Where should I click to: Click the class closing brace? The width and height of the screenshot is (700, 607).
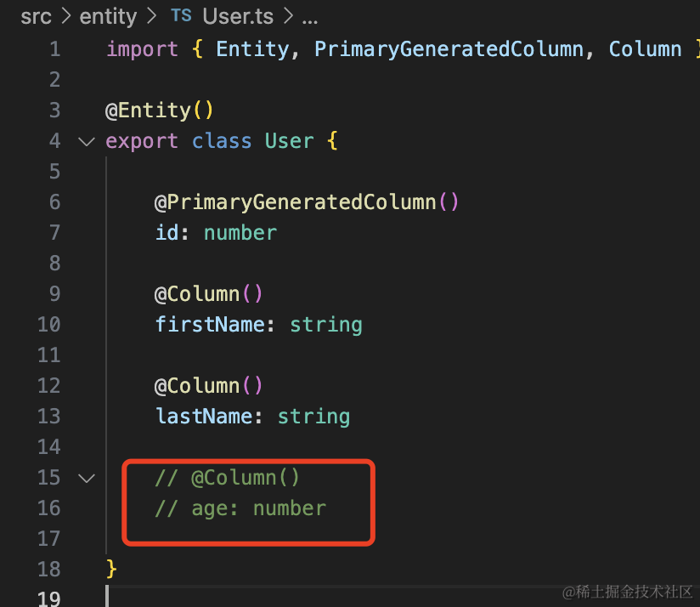click(111, 570)
